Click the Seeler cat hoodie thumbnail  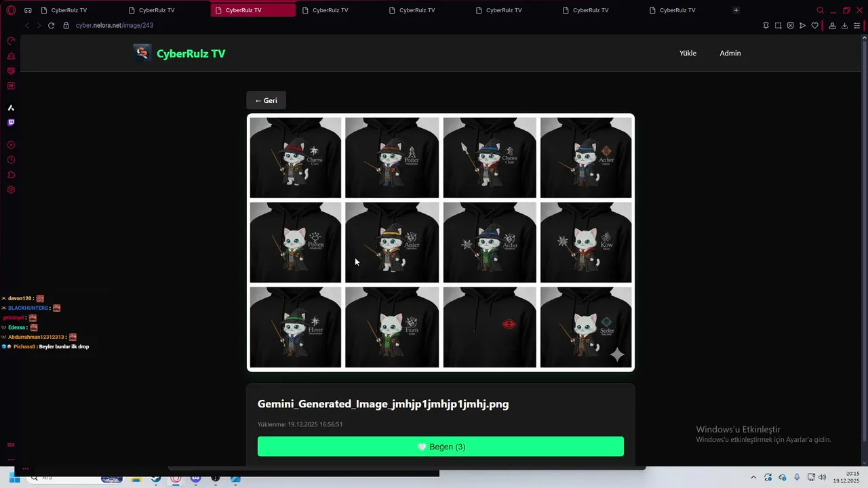[586, 327]
